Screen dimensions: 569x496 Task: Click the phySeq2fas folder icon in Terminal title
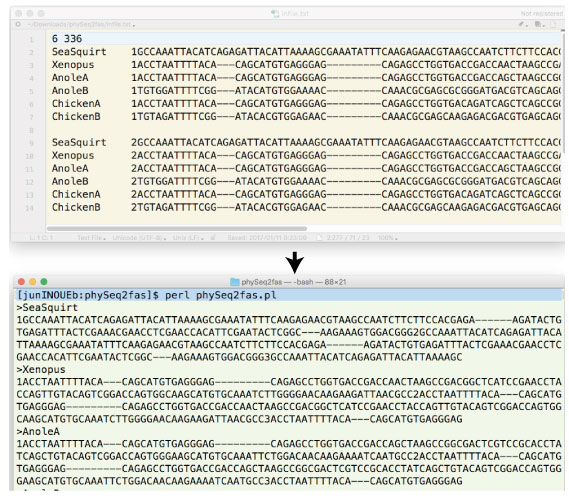click(235, 282)
